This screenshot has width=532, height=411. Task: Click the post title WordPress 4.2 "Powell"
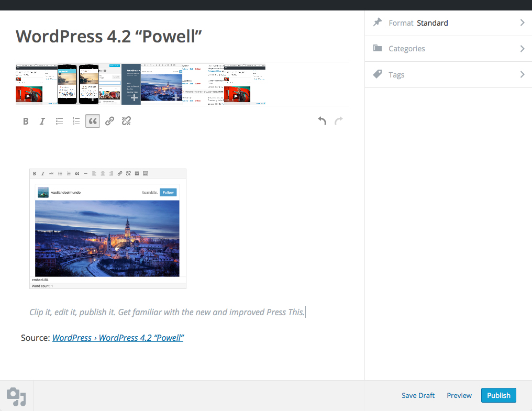[x=109, y=36]
